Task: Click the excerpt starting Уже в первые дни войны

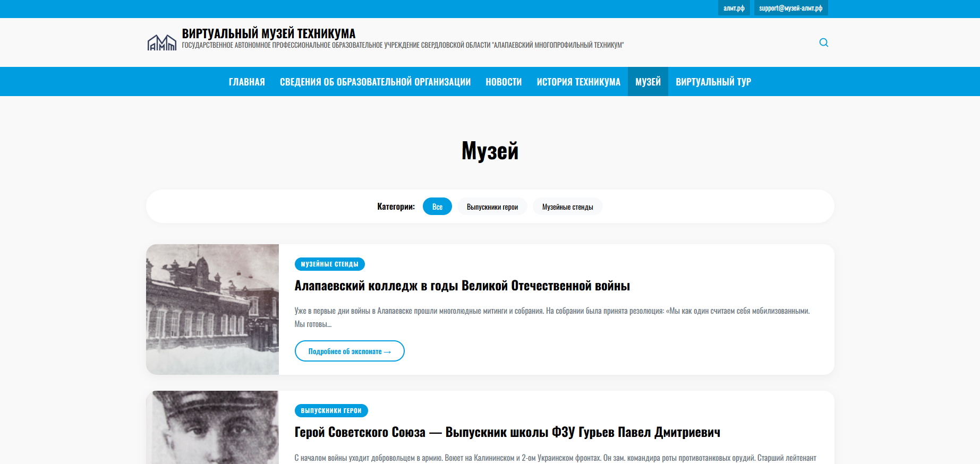Action: tap(552, 317)
